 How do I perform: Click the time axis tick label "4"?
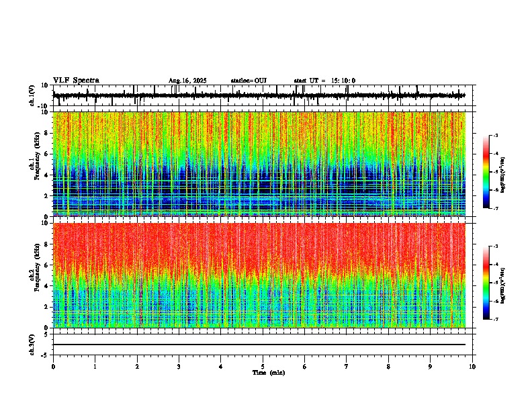[221, 367]
